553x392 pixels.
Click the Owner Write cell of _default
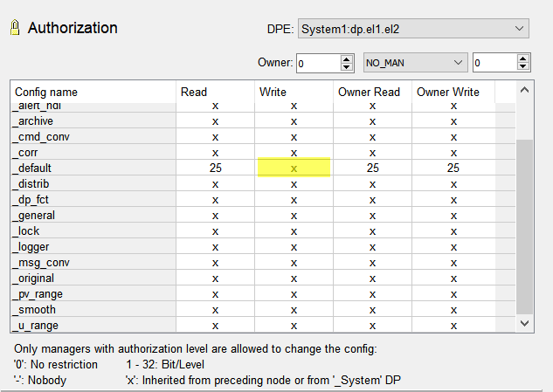click(453, 168)
